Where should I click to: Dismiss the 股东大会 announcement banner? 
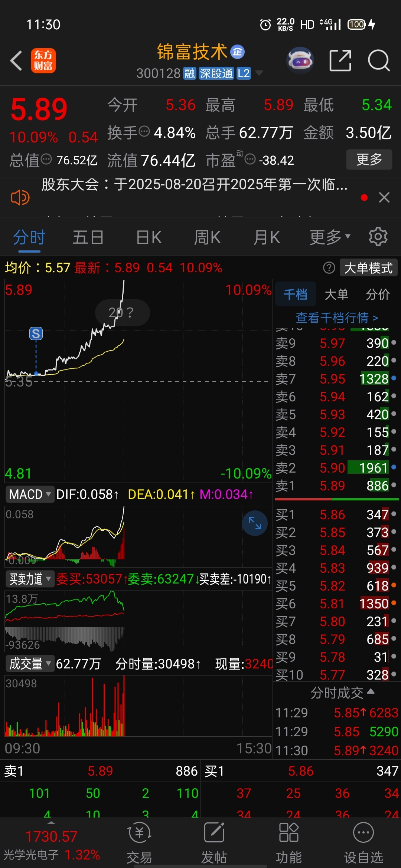pyautogui.click(x=384, y=197)
